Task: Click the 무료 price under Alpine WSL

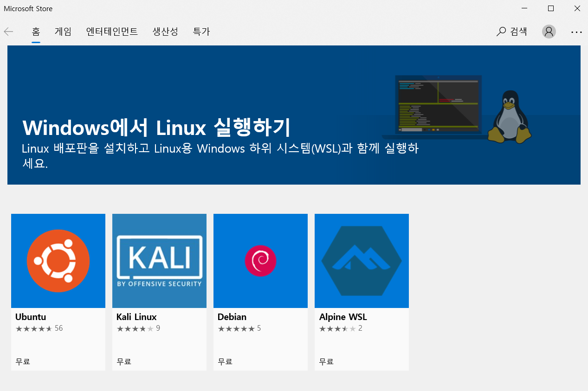Action: pos(326,361)
